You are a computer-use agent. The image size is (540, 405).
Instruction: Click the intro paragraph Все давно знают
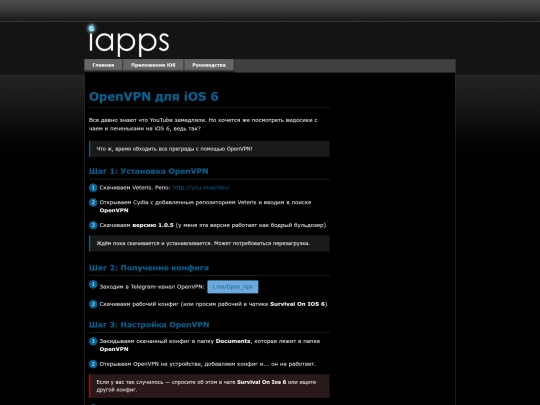(203, 124)
